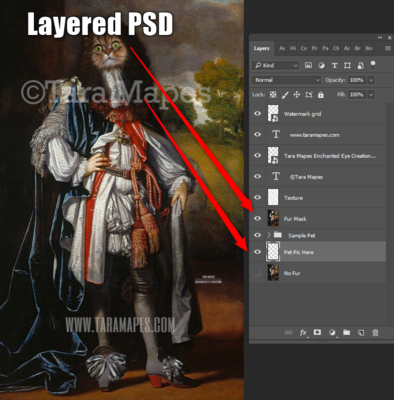The image size is (394, 400).
Task: Expand the Sample Pet group
Action: tap(269, 235)
